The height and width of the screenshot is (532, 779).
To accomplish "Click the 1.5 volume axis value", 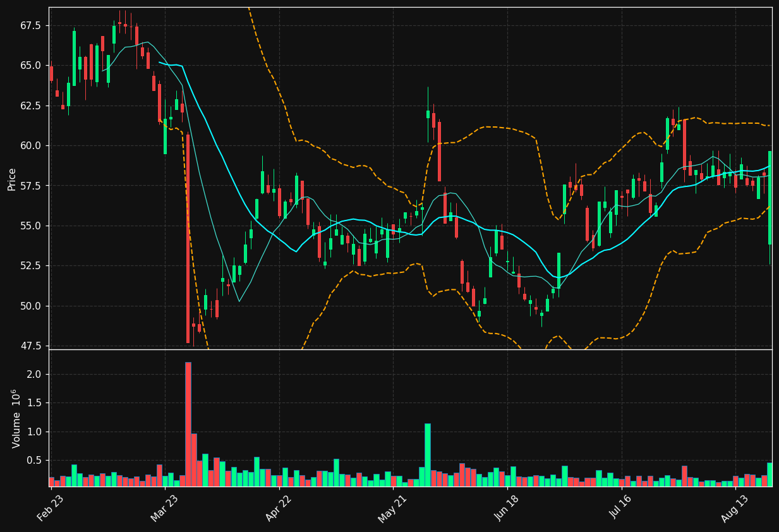I will (34, 403).
